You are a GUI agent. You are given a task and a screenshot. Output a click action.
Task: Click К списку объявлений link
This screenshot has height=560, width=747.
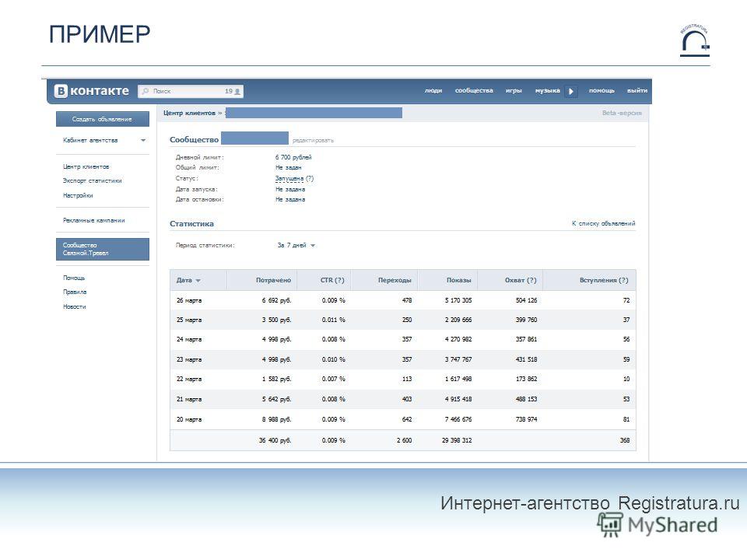pyautogui.click(x=604, y=223)
